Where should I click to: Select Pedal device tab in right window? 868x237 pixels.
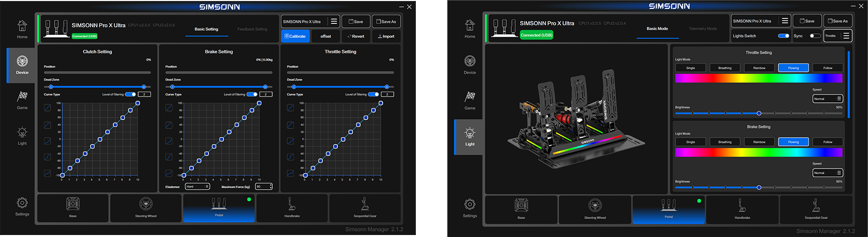[669, 209]
